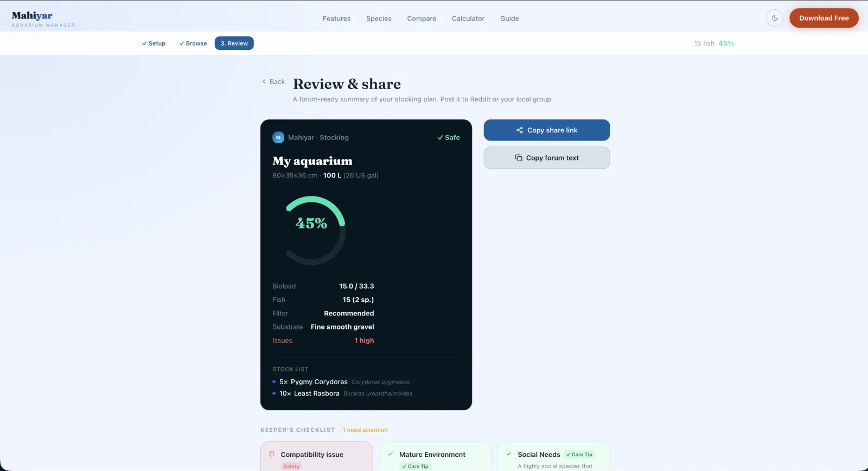This screenshot has width=868, height=471.
Task: Click the copy icon on Copy forum text
Action: [x=519, y=158]
